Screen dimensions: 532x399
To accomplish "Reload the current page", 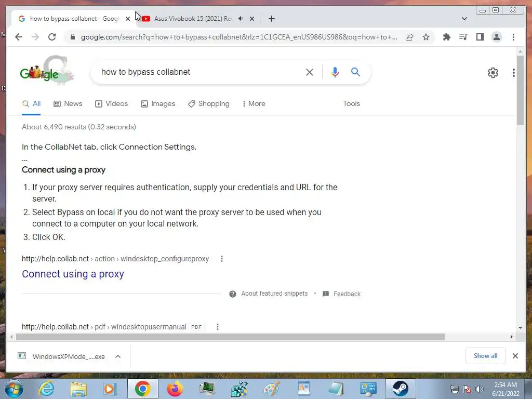I will coord(52,37).
